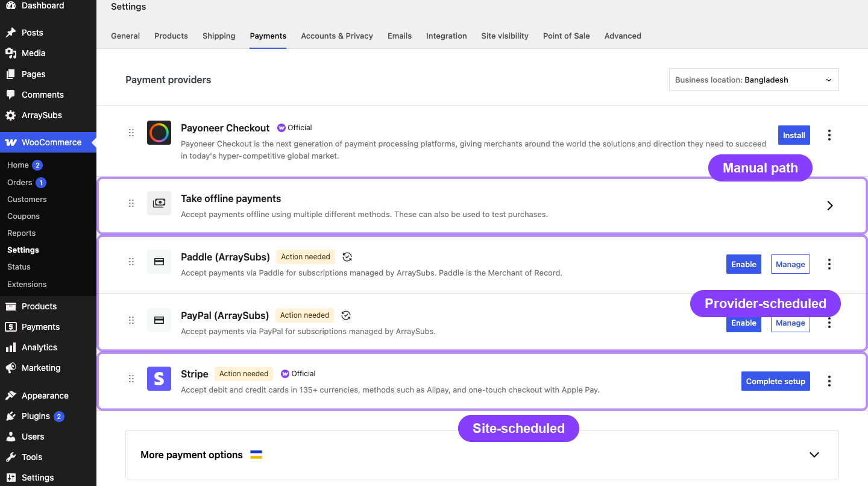
Task: Open Stripe more options menu
Action: pos(829,381)
